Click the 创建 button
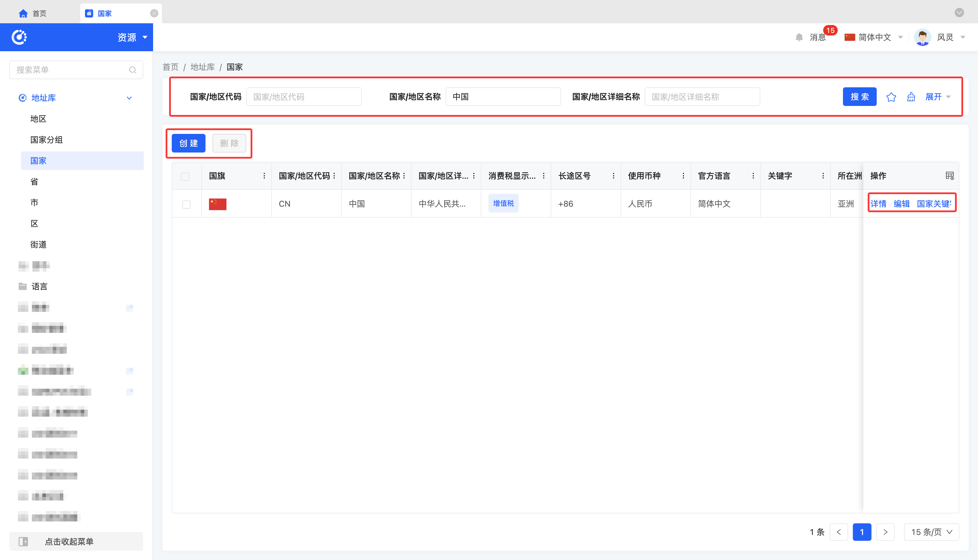978x560 pixels. click(x=188, y=143)
